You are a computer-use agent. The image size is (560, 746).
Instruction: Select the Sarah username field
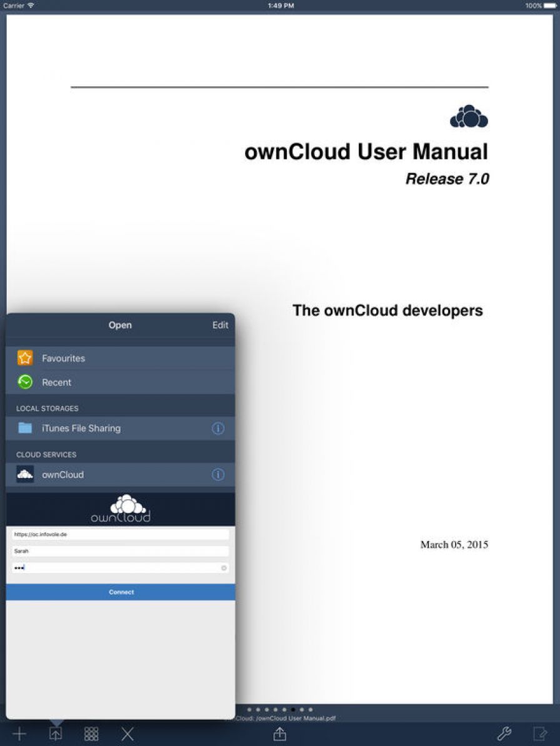tap(120, 551)
